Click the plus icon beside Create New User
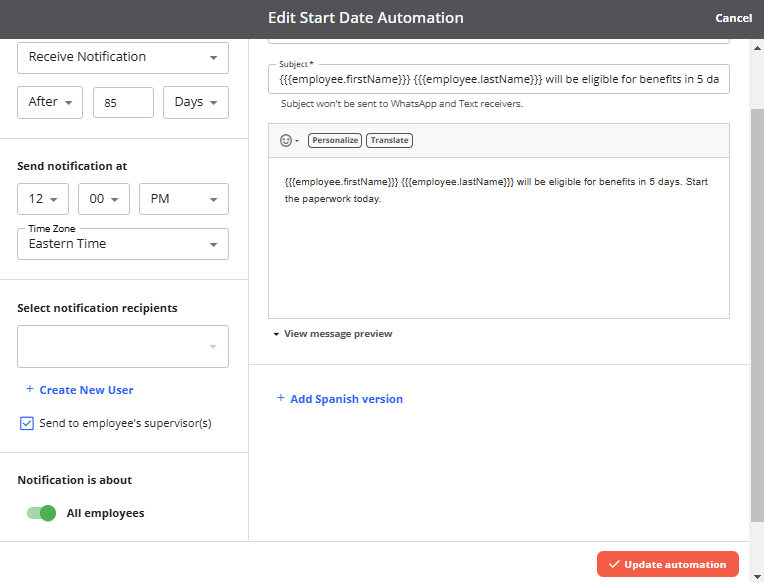764x583 pixels. (x=30, y=389)
